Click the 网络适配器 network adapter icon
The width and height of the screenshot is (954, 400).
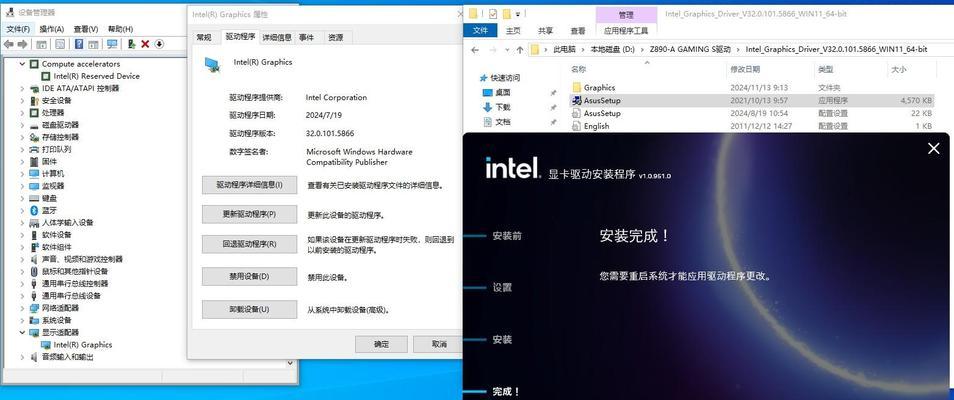click(x=35, y=308)
